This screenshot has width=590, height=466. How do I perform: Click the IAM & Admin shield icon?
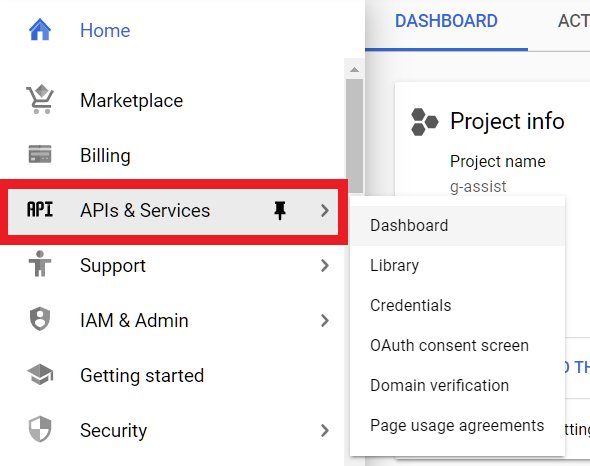tap(40, 319)
